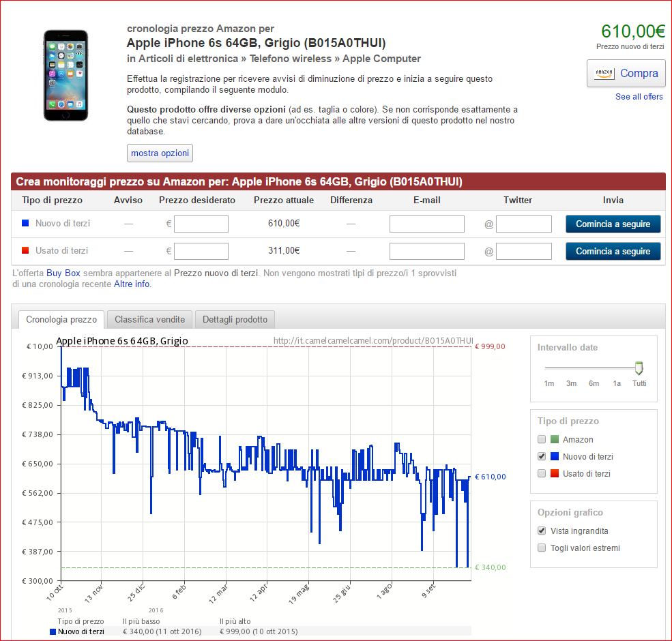Click the Amazon logo on Compra button
The height and width of the screenshot is (641, 672).
pyautogui.click(x=604, y=74)
